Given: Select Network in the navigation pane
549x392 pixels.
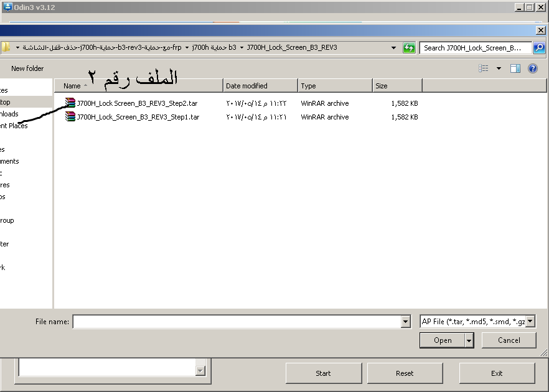Looking at the screenshot, I should [2, 268].
